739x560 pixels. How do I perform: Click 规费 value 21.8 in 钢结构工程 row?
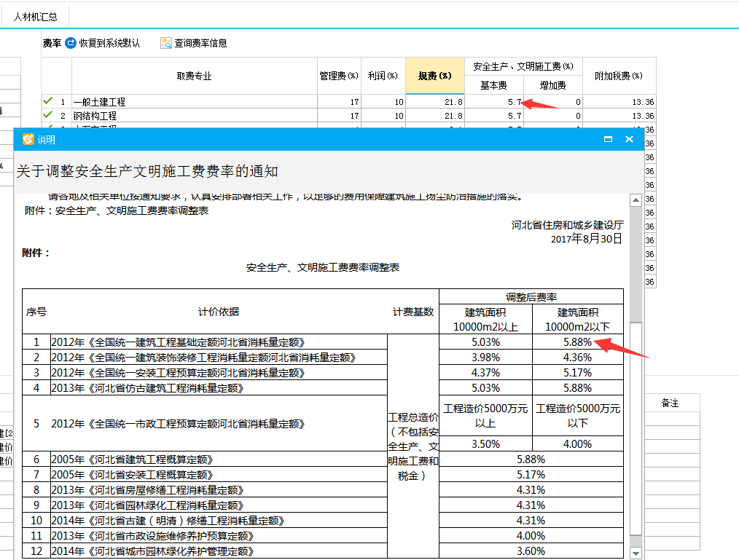pyautogui.click(x=435, y=116)
